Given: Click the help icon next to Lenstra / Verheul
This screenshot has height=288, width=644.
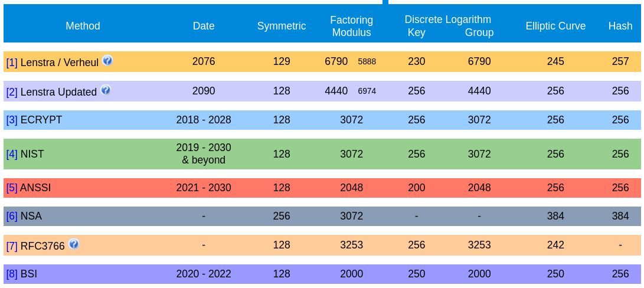Looking at the screenshot, I should pyautogui.click(x=107, y=60).
